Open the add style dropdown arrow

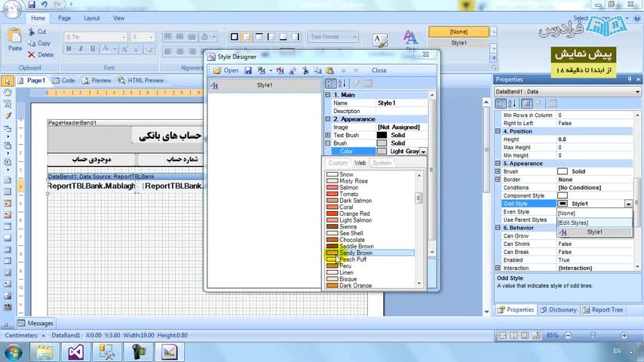coord(271,71)
